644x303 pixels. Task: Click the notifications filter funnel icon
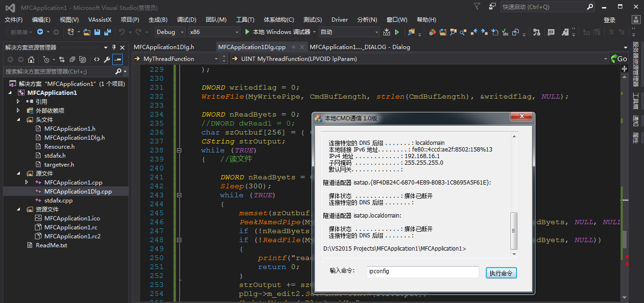(477, 6)
